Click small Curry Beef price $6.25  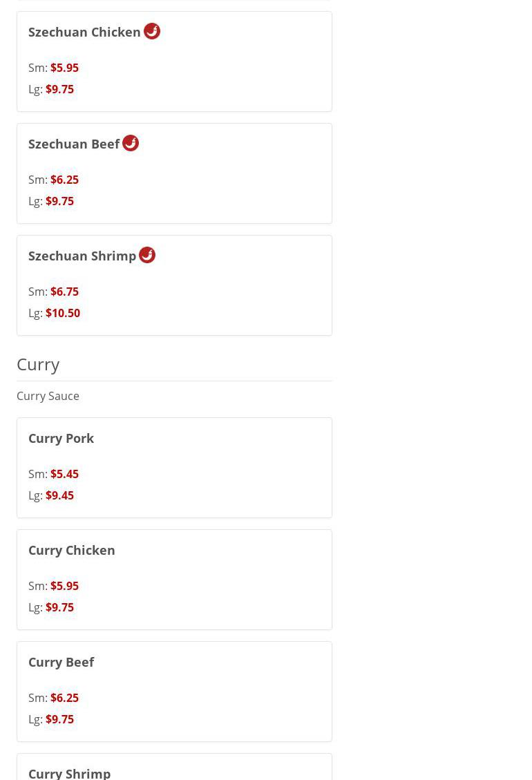(64, 698)
